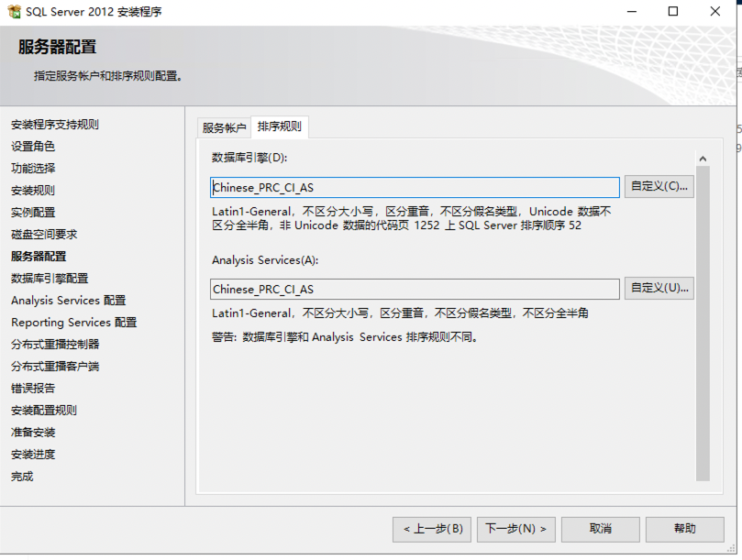742x560 pixels.
Task: Select Analysis Services 配置 step
Action: [x=69, y=301]
